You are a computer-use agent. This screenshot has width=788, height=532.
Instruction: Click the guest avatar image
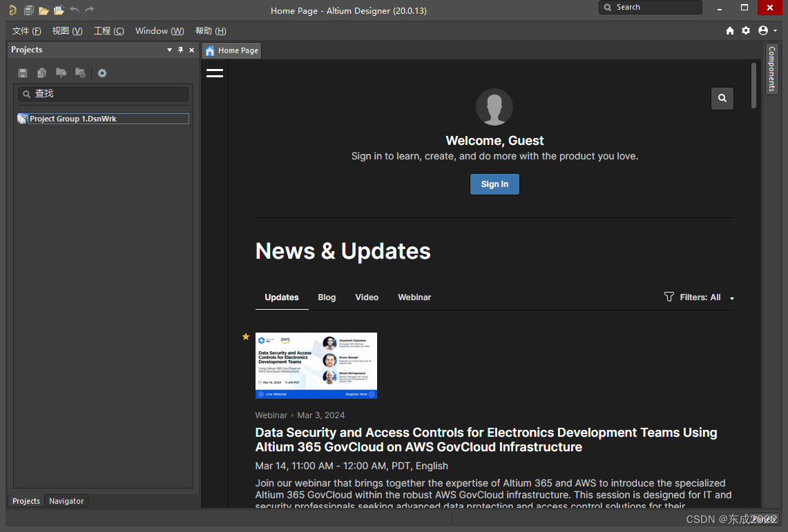tap(494, 108)
